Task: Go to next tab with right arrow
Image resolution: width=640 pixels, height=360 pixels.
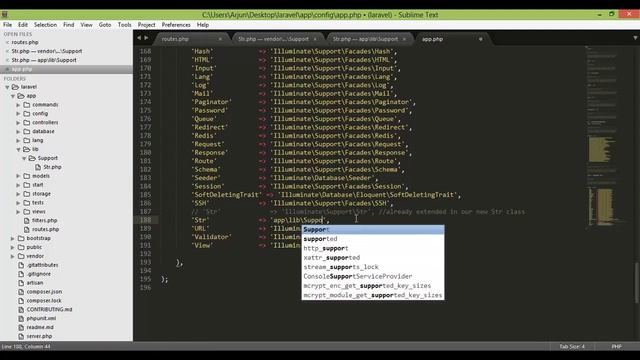Action: (x=146, y=38)
